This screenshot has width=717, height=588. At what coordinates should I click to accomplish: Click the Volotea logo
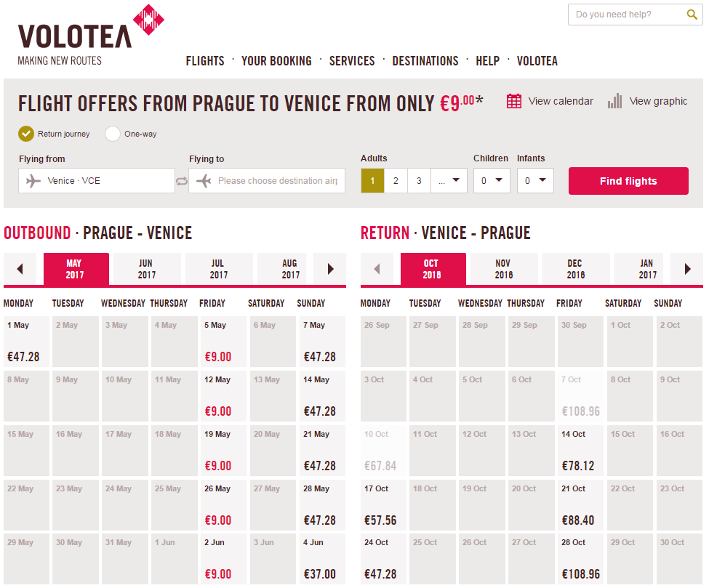pos(91,35)
